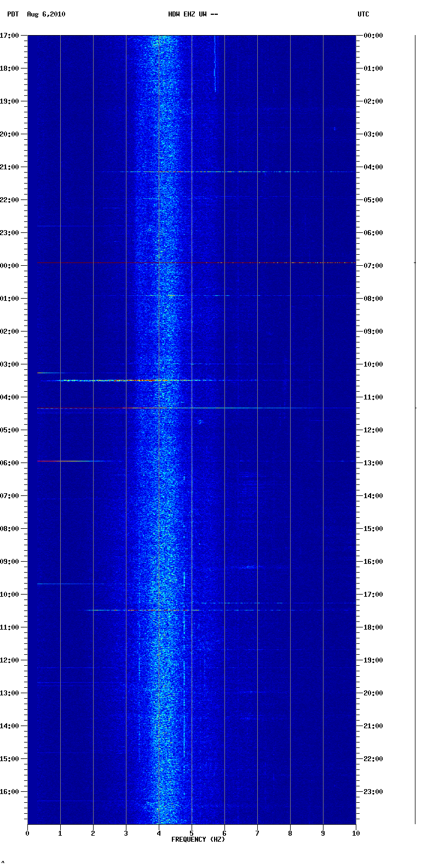The height and width of the screenshot is (868, 439).
Task: Click the 0 label on frequency axis
Action: coord(27,833)
